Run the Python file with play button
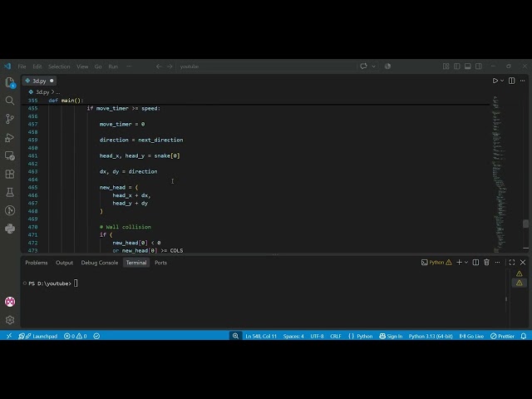The image size is (532, 399). [495, 81]
